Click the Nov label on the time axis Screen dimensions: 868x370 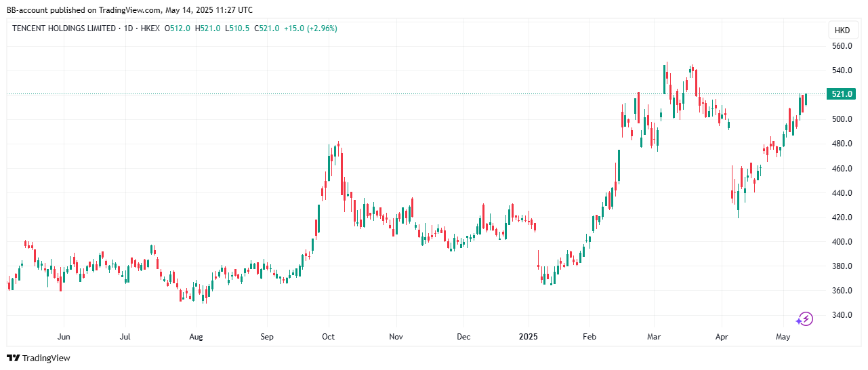tap(396, 337)
